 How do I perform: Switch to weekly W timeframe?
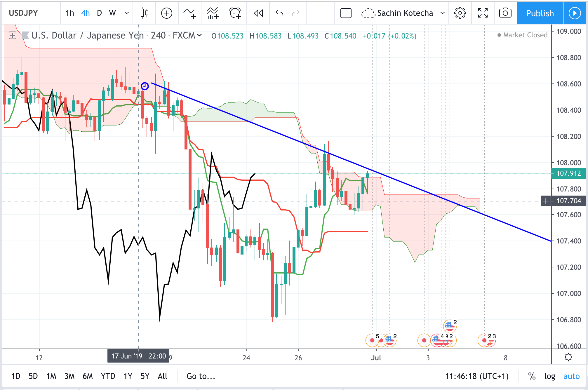click(112, 13)
